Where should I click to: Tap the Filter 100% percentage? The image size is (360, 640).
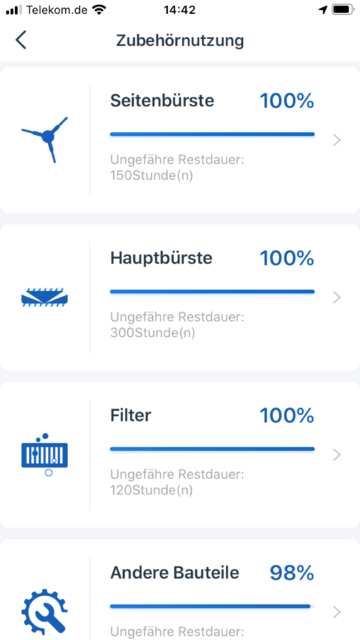click(287, 416)
